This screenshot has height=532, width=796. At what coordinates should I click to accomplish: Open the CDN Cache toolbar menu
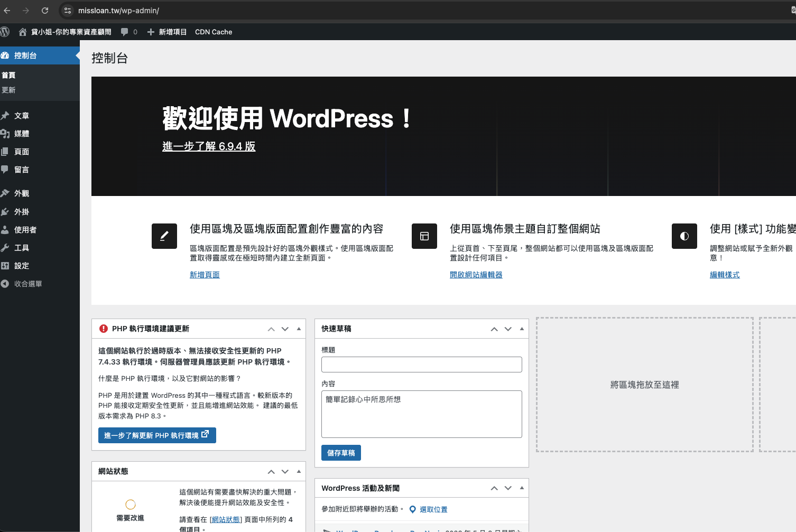pos(214,32)
